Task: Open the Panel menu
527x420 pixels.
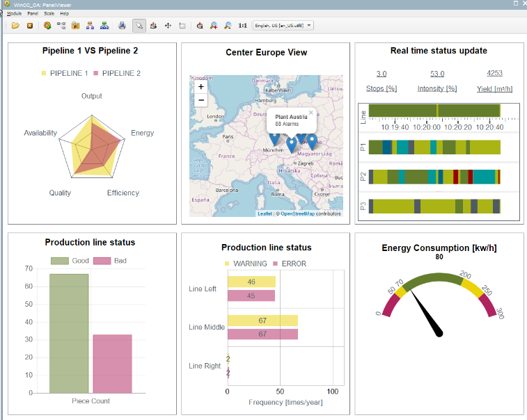Action: (x=33, y=13)
